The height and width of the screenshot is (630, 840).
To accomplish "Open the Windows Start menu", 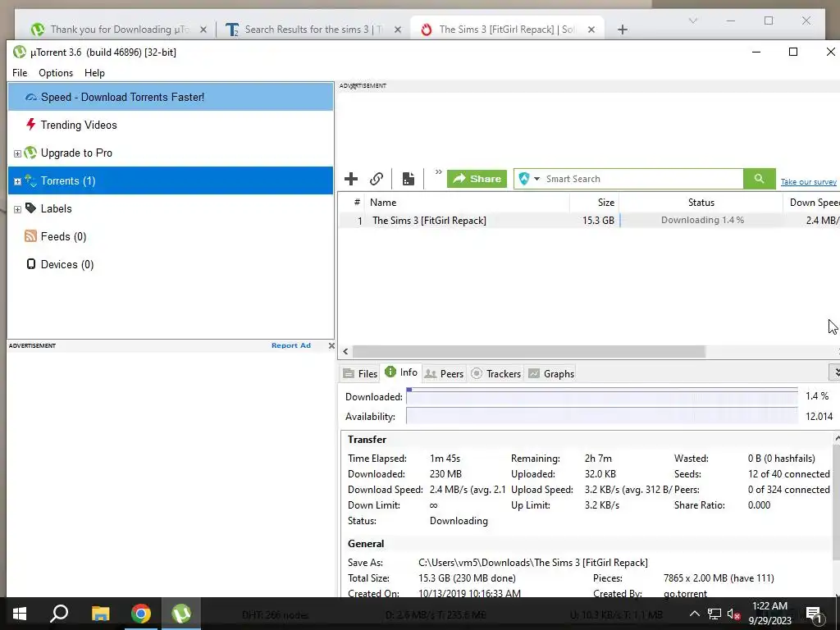I will (x=20, y=614).
